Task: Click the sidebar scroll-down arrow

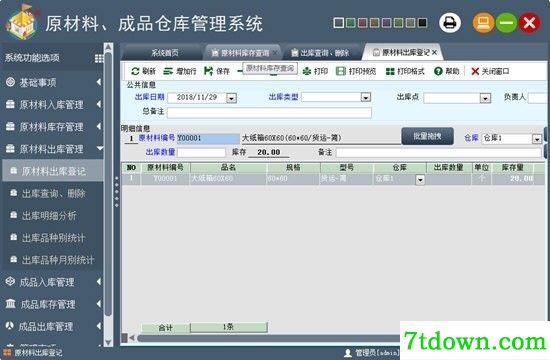Action: click(x=108, y=342)
